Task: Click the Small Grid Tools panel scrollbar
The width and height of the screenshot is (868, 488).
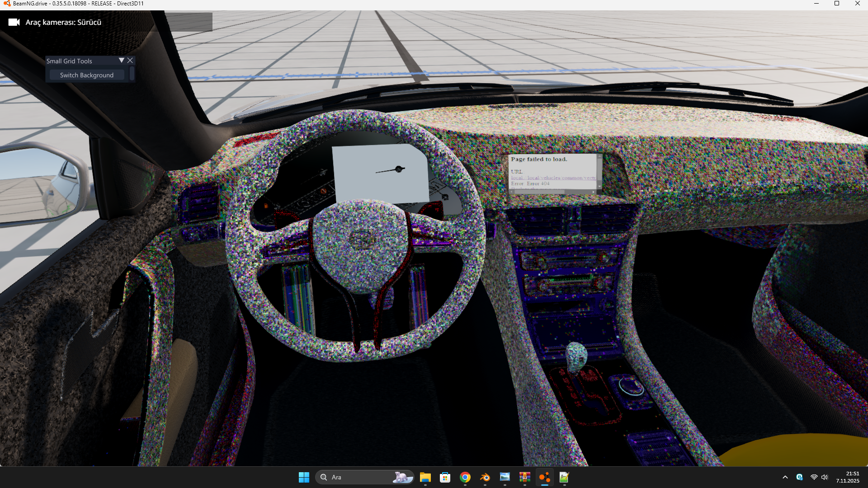Action: point(132,74)
